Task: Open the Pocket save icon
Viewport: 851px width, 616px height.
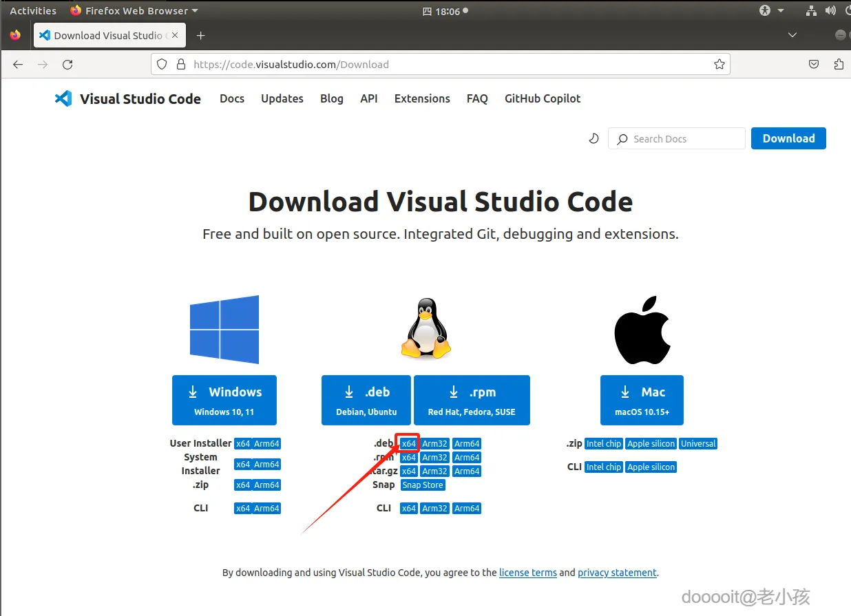Action: [x=814, y=64]
